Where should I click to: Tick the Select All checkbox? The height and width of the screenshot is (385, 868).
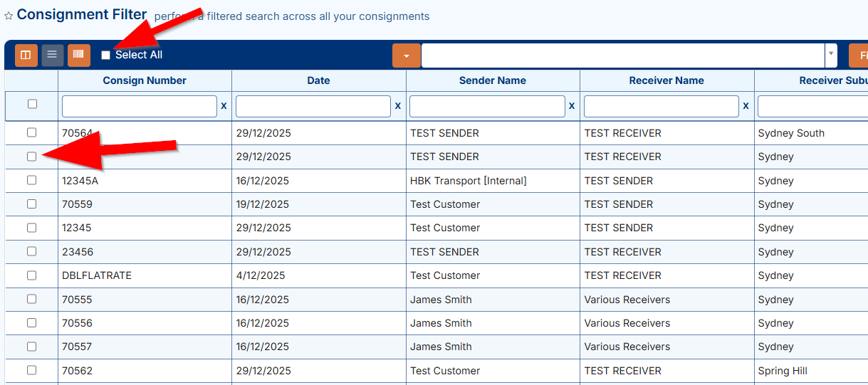[106, 56]
